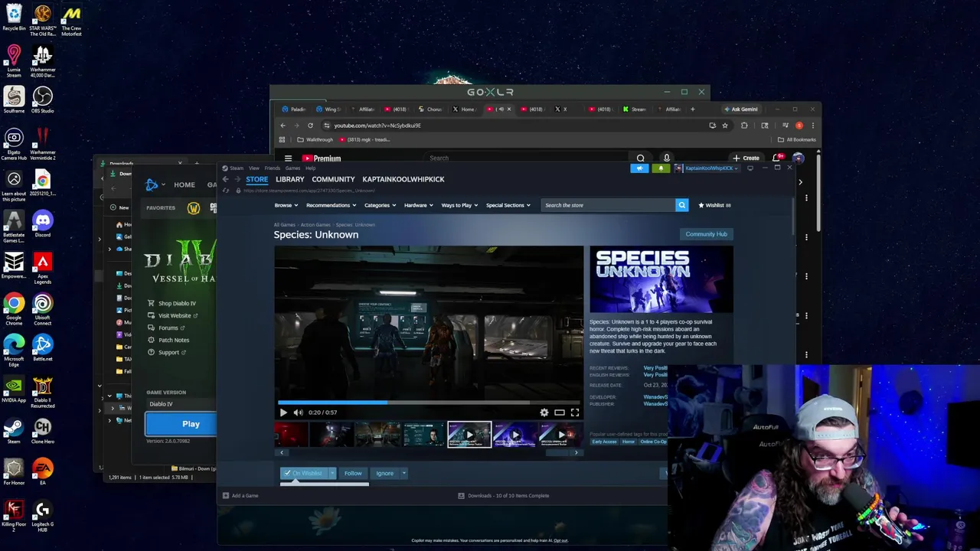Click Steam store search magnifier button
Screen dimensions: 980x551
681,205
